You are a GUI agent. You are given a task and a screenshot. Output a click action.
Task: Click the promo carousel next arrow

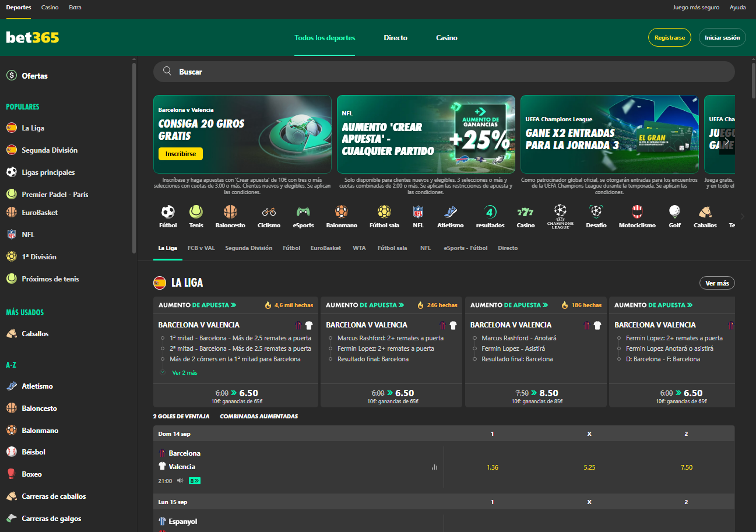point(727,141)
